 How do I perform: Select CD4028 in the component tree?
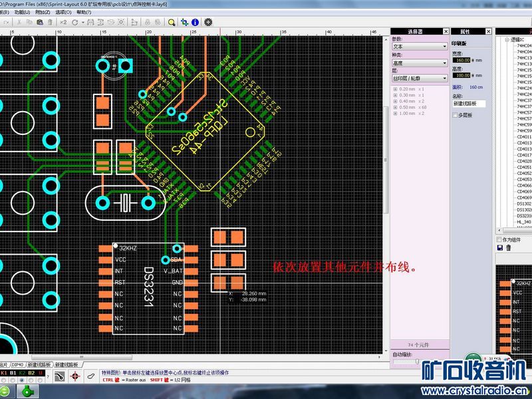click(524, 161)
